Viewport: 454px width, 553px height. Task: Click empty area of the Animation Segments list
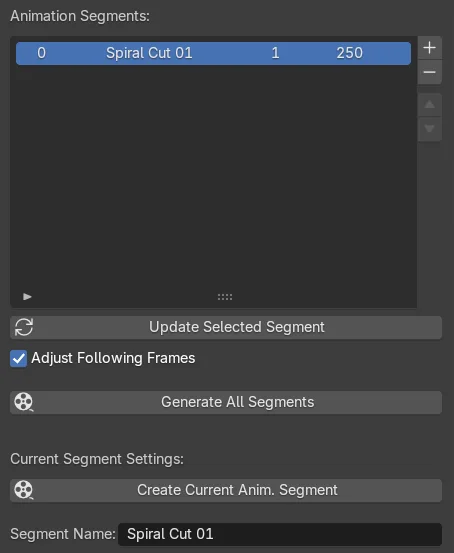213,176
